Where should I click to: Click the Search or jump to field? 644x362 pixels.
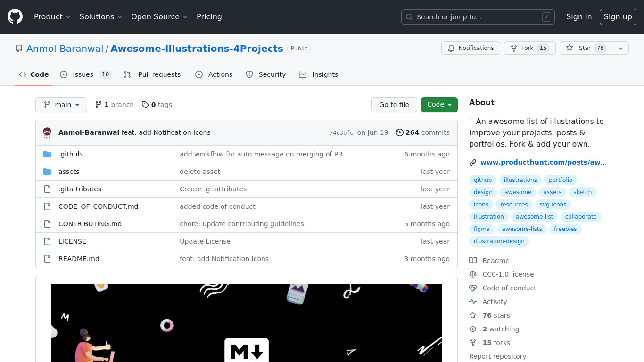click(x=478, y=17)
